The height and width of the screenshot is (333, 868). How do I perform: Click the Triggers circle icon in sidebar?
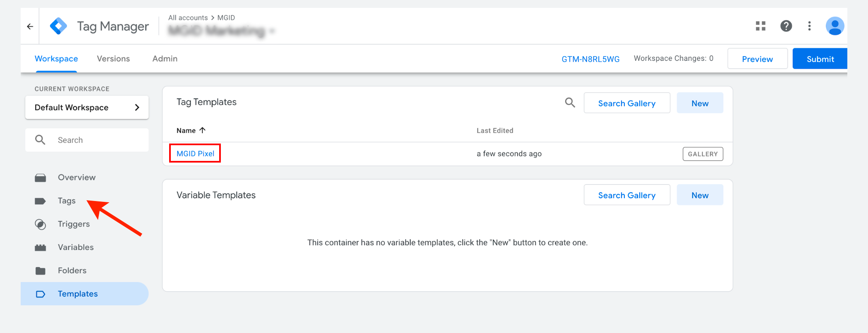click(40, 224)
